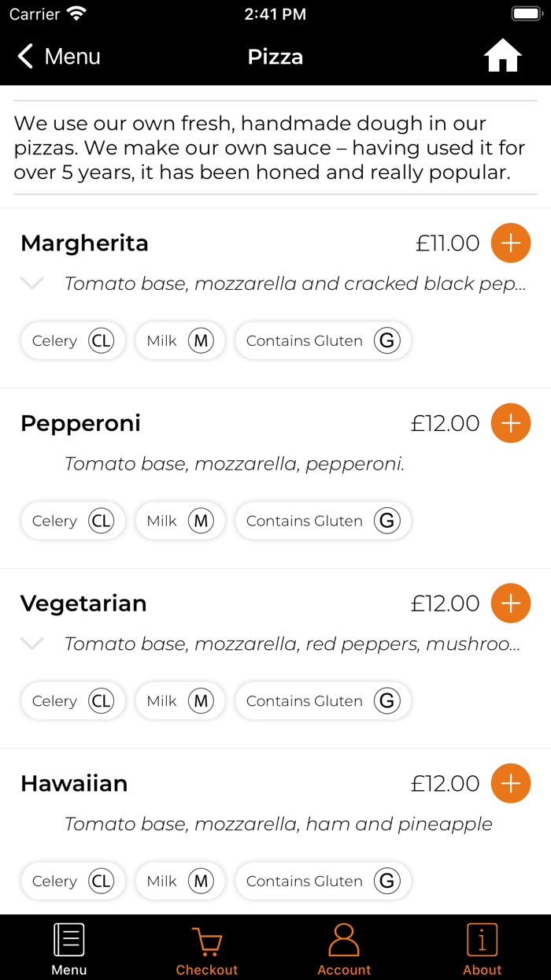Add Hawaiian pizza to the cart

pos(510,783)
